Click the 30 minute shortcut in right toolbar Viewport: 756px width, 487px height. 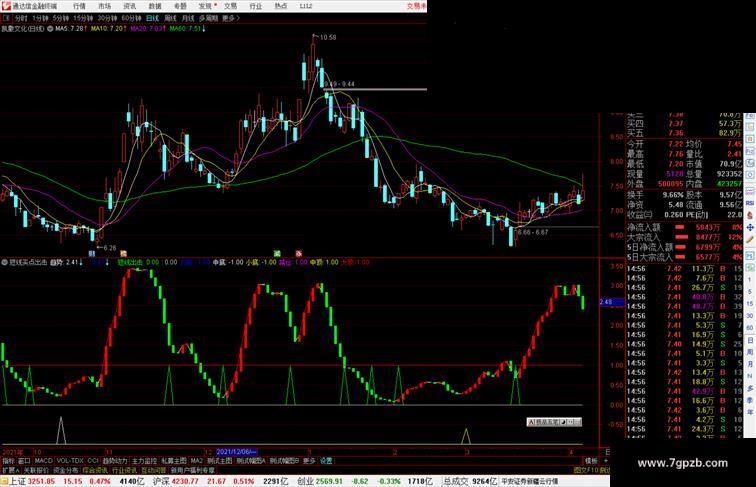click(750, 316)
